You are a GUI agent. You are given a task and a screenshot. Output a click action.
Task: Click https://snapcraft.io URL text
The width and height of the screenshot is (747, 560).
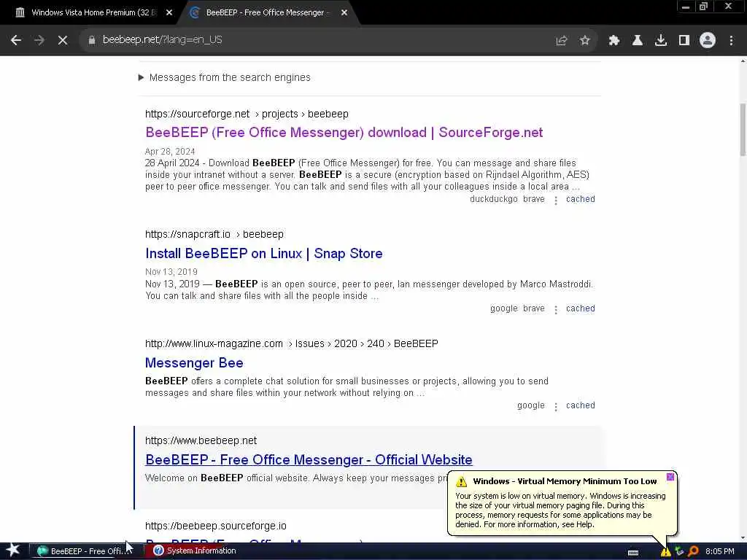187,234
